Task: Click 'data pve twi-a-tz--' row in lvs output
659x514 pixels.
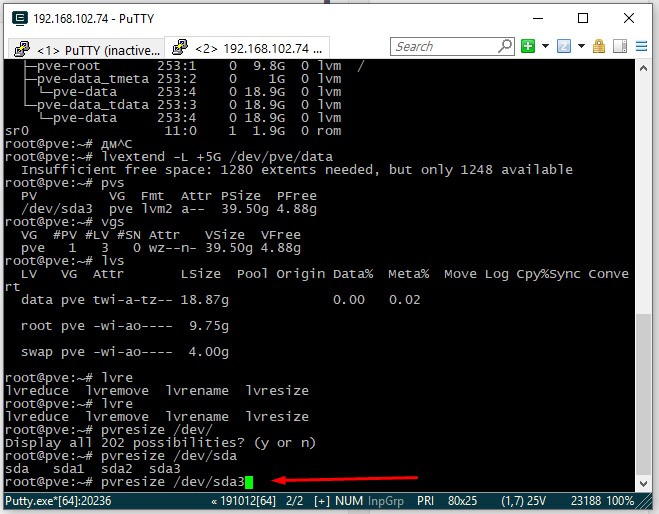Action: pos(221,300)
